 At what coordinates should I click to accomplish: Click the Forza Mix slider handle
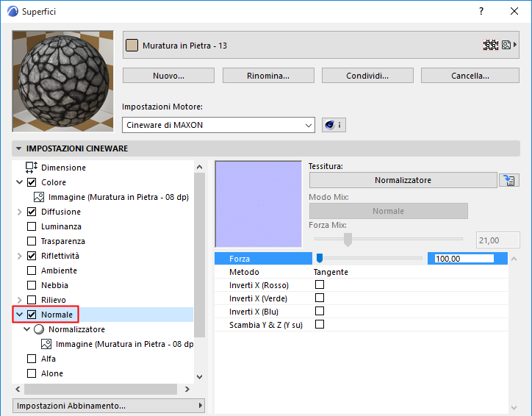pyautogui.click(x=348, y=240)
